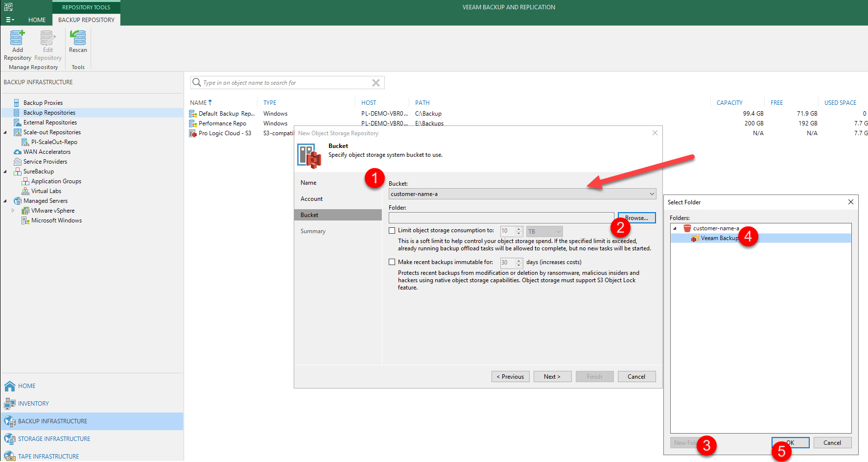Click Performance Repo row icon
The image size is (868, 462).
coord(193,123)
